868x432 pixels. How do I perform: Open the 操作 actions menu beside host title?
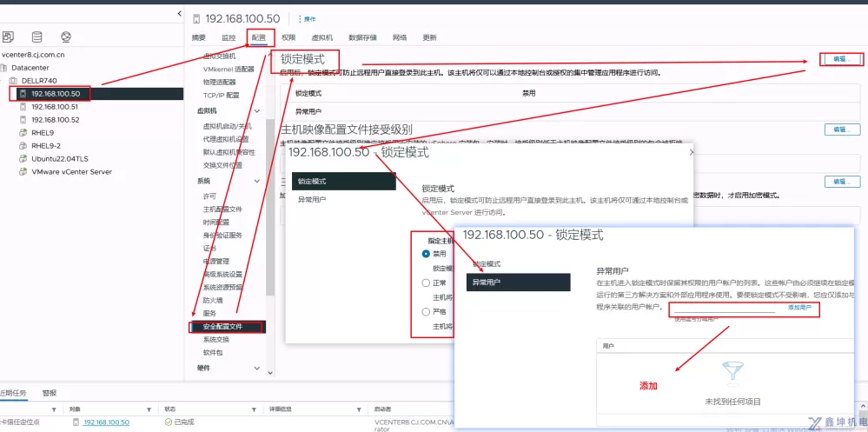[x=308, y=19]
